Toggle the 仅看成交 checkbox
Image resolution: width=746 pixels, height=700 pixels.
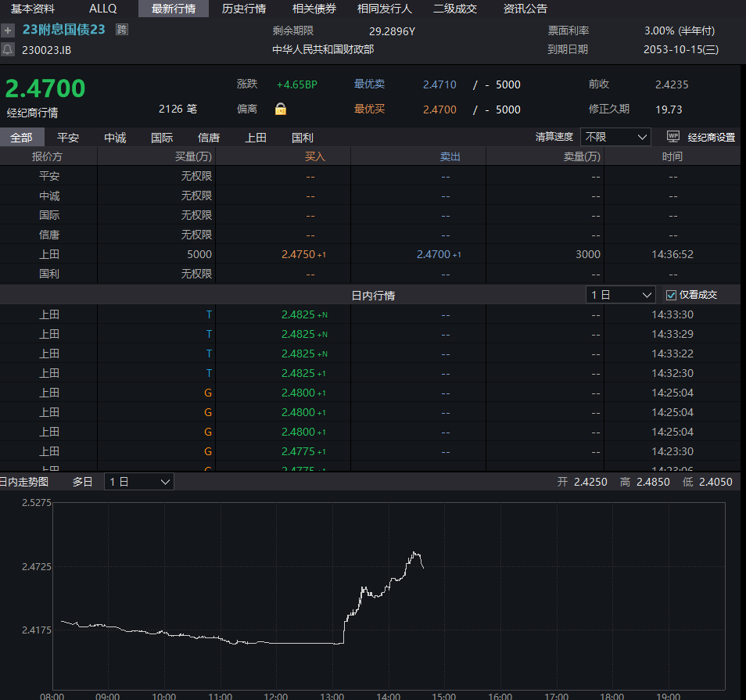tap(671, 295)
